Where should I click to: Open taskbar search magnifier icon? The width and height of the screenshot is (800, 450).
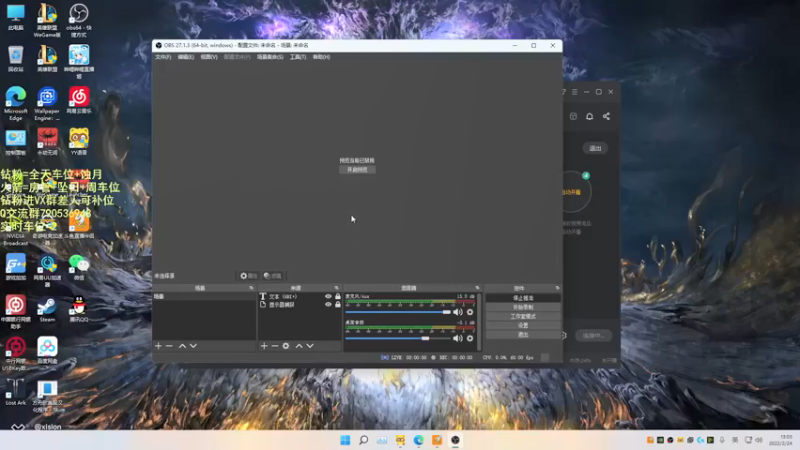pyautogui.click(x=363, y=440)
